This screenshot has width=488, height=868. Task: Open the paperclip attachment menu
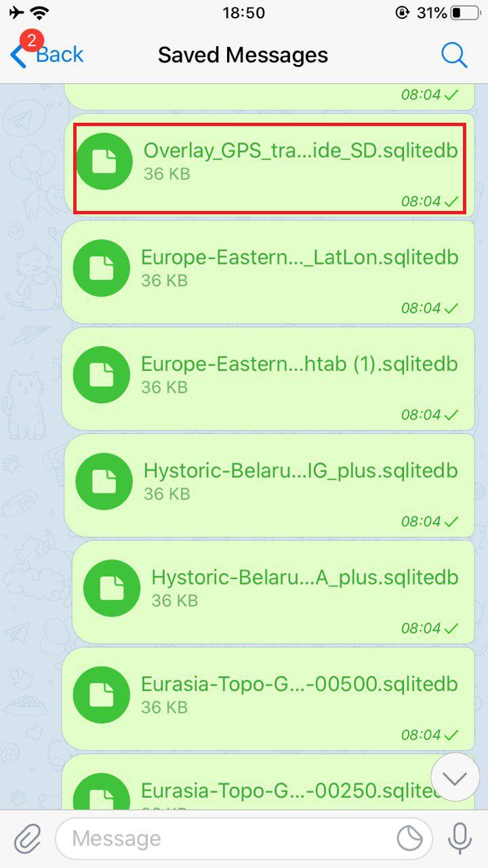27,839
